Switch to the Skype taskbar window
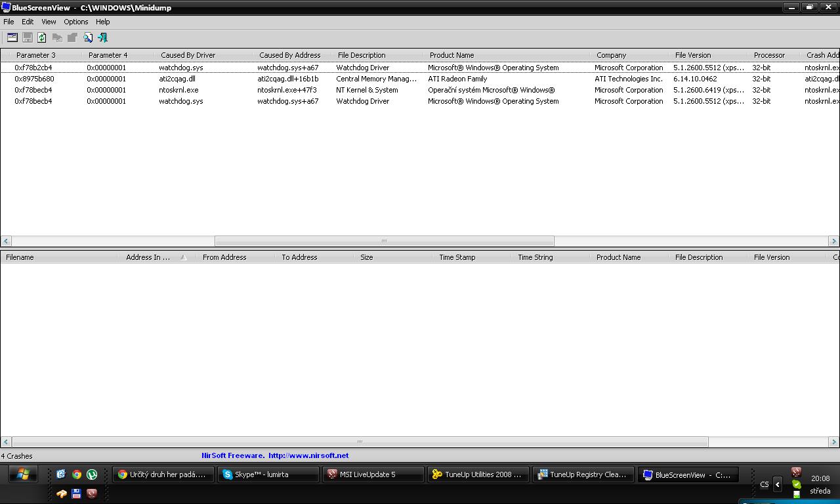The image size is (840, 504). click(x=268, y=474)
